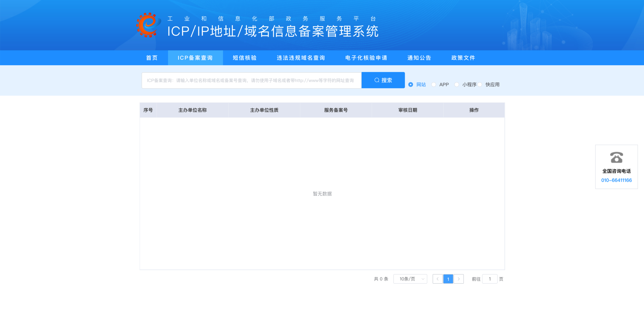Switch to the 短信核验 tab
This screenshot has height=310, width=644.
point(245,58)
